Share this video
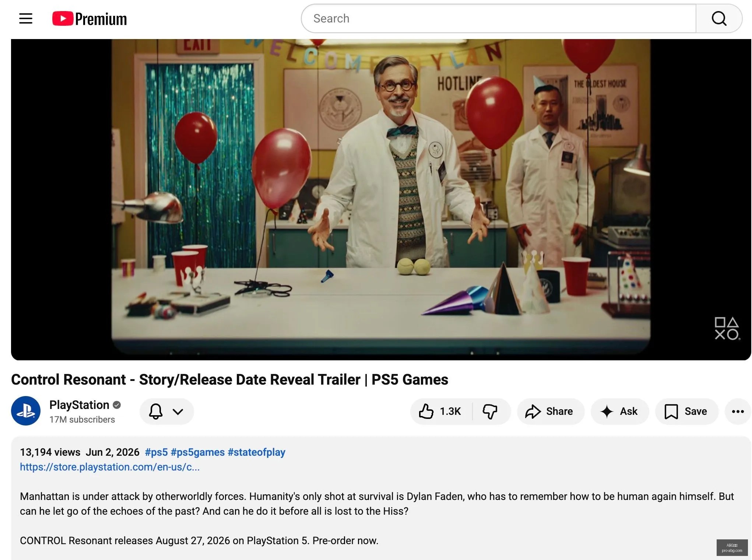The image size is (752, 560). coord(550,411)
